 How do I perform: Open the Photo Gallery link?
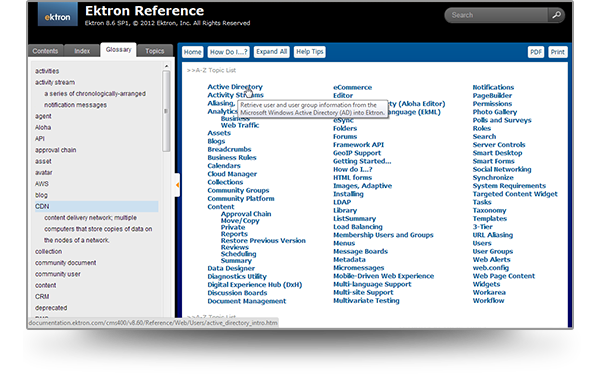[x=495, y=112]
